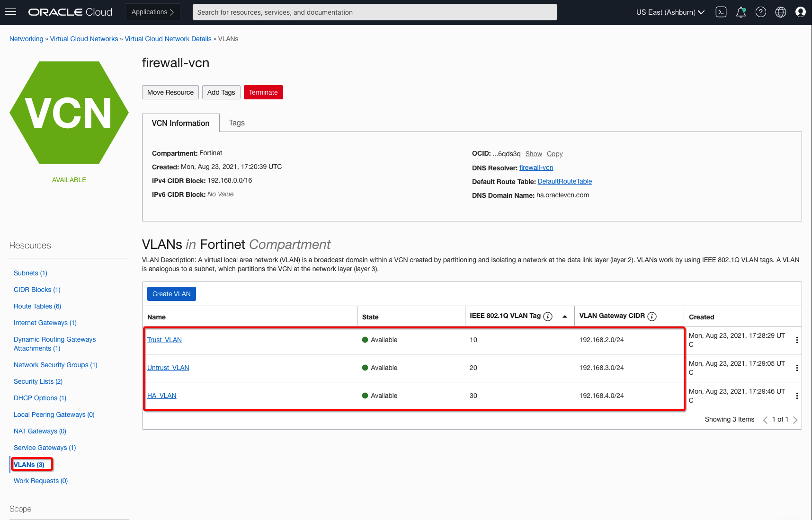
Task: Open the hamburger navigation menu
Action: click(10, 12)
